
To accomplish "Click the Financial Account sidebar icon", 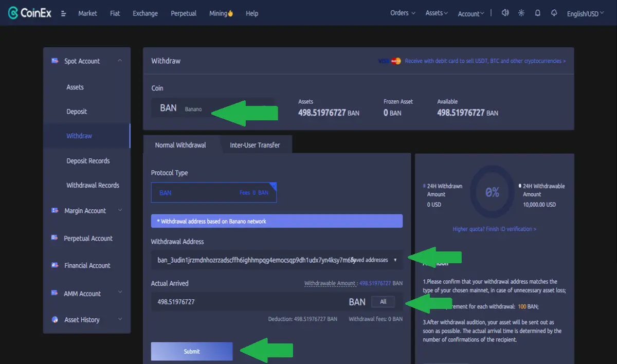I will [x=55, y=265].
